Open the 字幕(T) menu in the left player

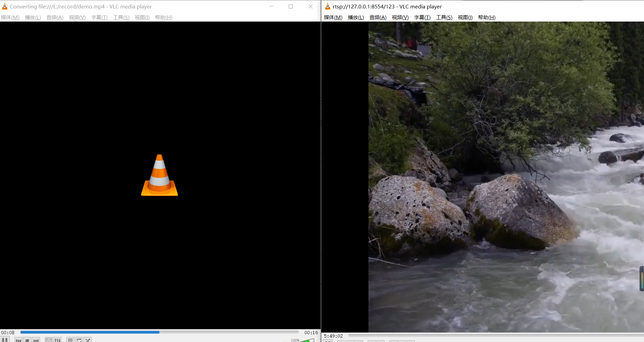tap(99, 17)
